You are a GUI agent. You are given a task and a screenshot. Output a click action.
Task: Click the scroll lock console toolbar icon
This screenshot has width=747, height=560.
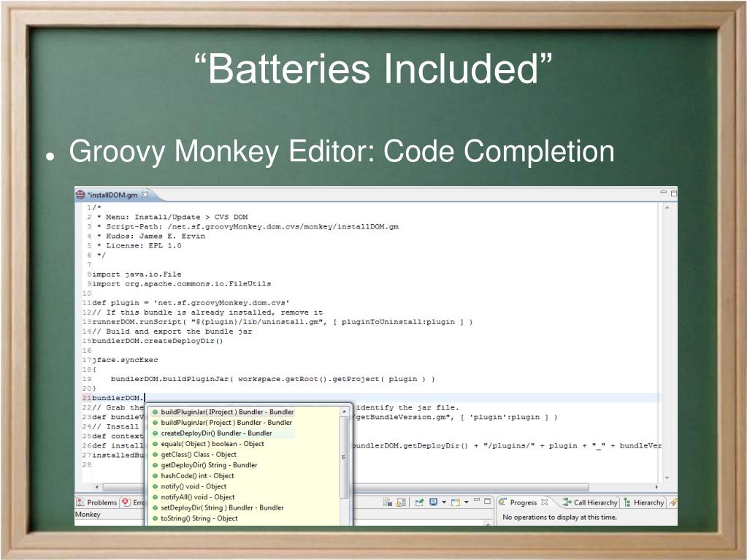point(401,502)
